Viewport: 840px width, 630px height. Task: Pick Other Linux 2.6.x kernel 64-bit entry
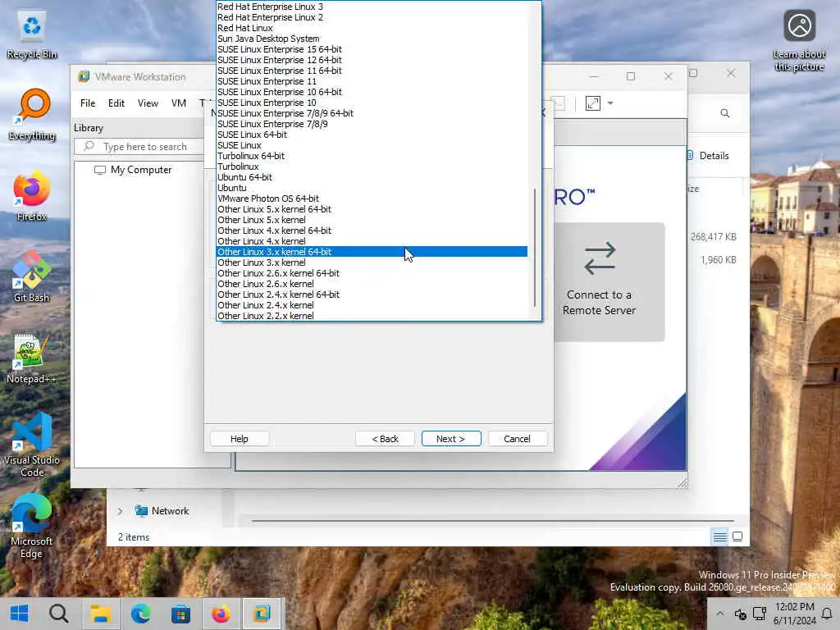point(372,273)
